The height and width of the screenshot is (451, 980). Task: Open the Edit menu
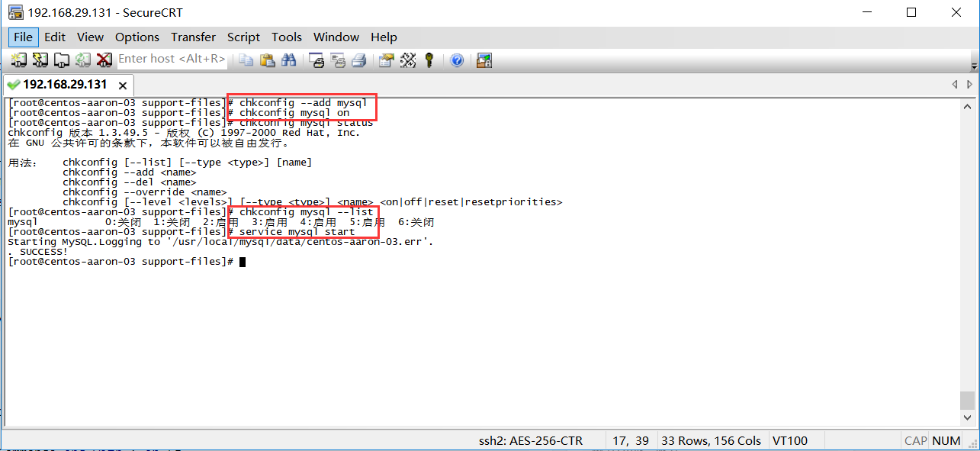point(55,37)
